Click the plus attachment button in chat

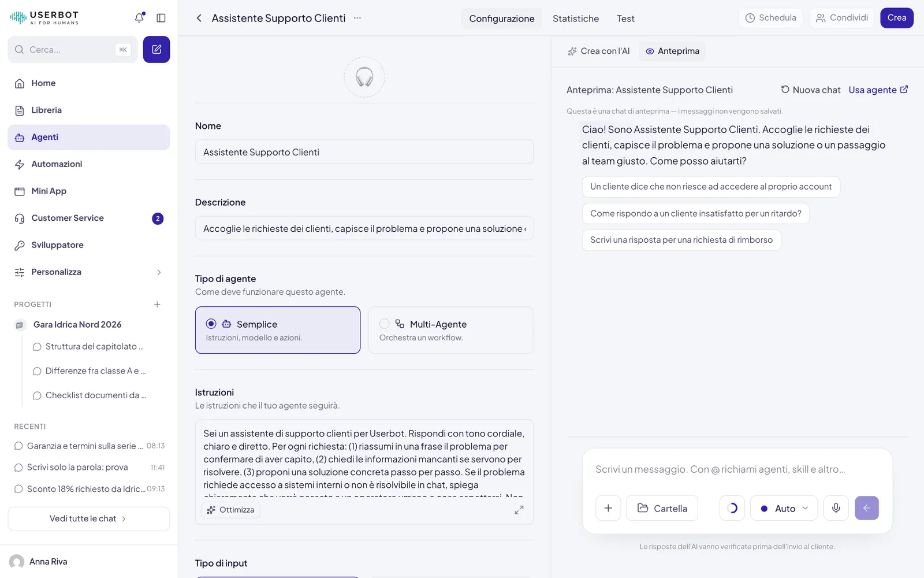pyautogui.click(x=608, y=508)
